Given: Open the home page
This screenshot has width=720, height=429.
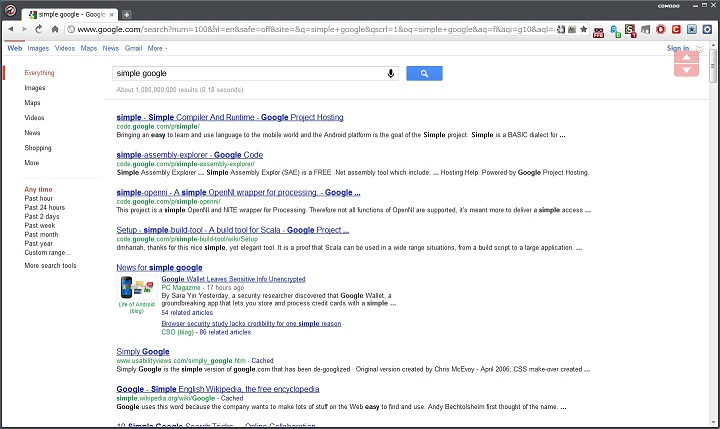Looking at the screenshot, I should click(55, 29).
